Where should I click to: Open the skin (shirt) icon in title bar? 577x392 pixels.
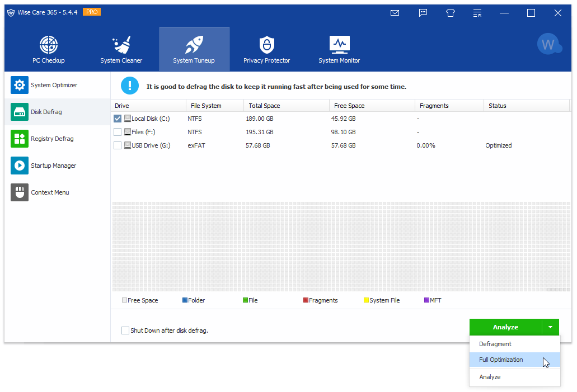pyautogui.click(x=451, y=13)
